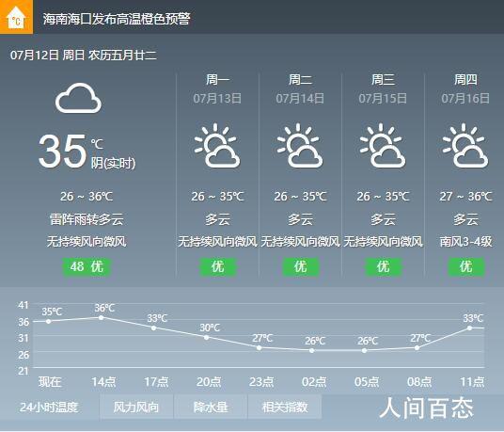The image size is (504, 432).
Task: Click the 23点 time axis label
Action: (261, 382)
